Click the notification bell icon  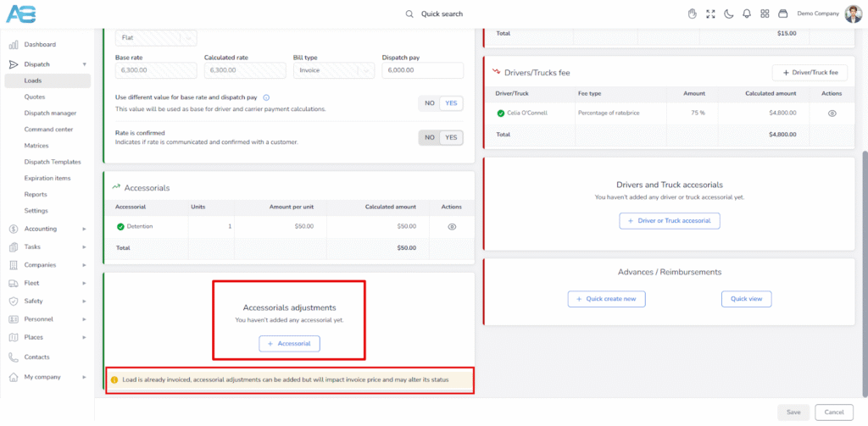747,14
